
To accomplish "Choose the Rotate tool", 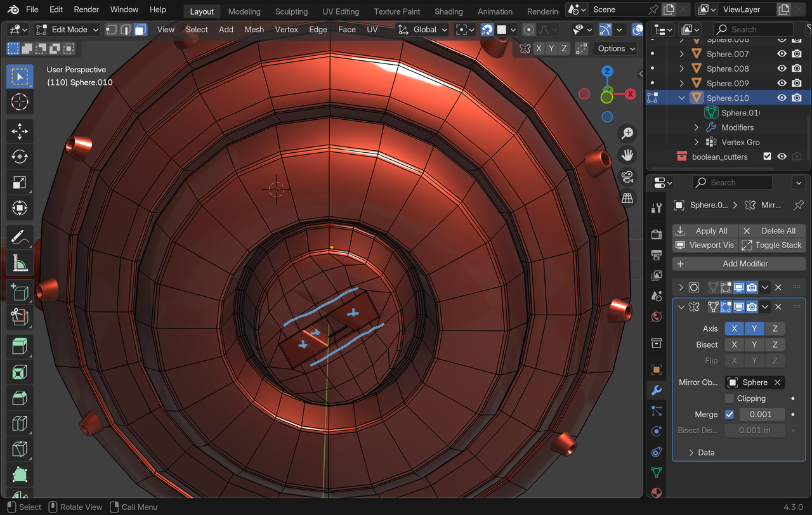I will point(20,157).
